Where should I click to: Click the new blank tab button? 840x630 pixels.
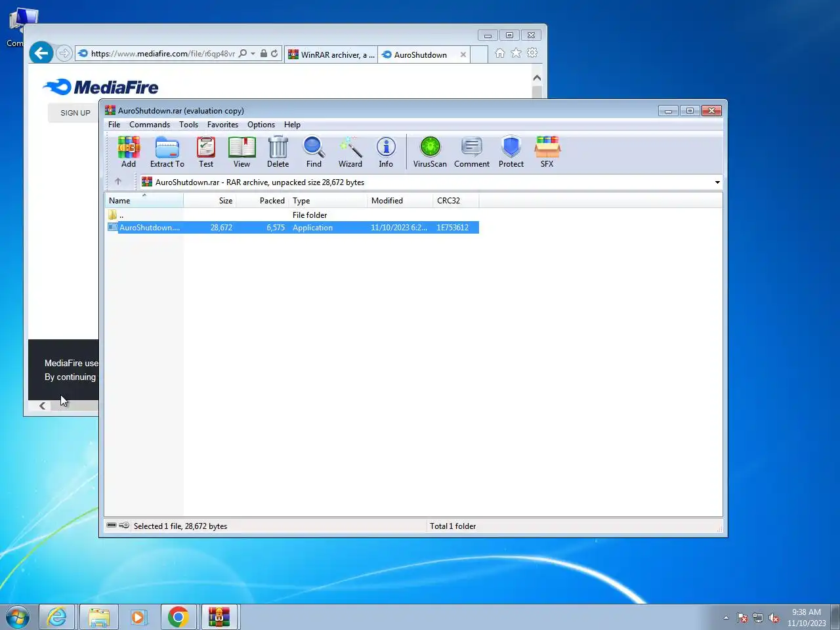click(x=479, y=54)
